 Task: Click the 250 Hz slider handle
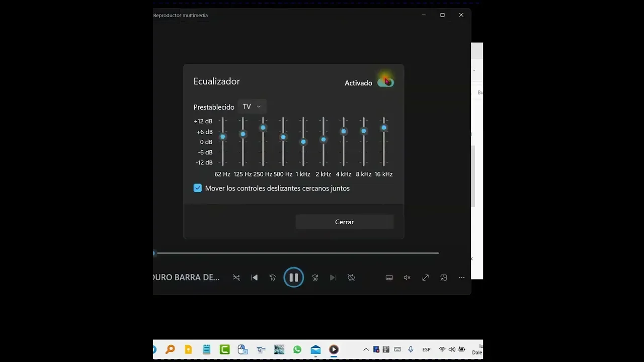[263, 128]
